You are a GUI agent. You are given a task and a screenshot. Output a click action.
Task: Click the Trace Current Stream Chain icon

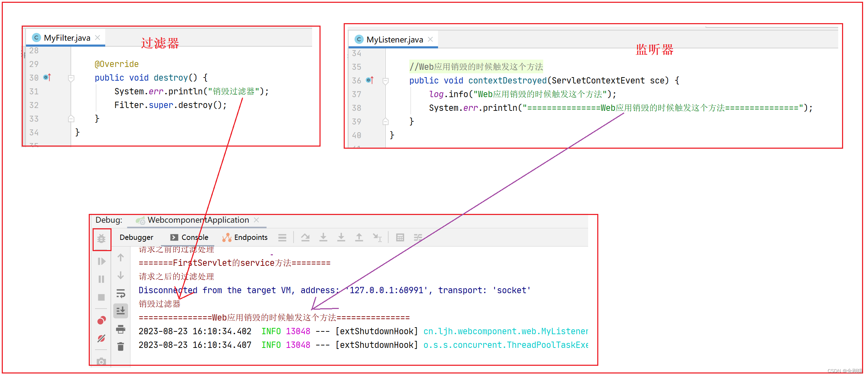coord(418,238)
